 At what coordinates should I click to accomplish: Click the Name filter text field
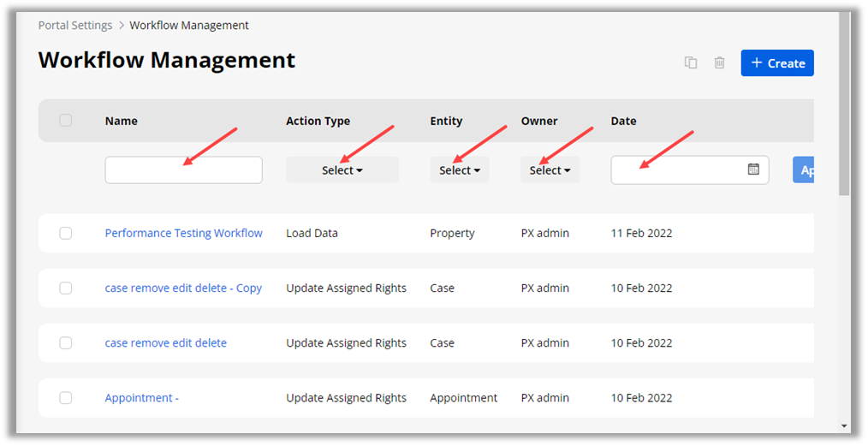(x=183, y=169)
